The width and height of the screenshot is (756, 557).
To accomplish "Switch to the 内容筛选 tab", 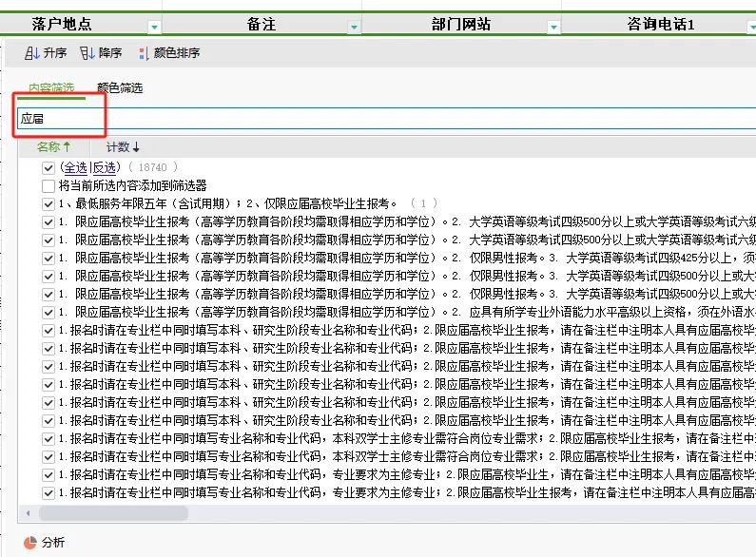I will click(x=51, y=87).
